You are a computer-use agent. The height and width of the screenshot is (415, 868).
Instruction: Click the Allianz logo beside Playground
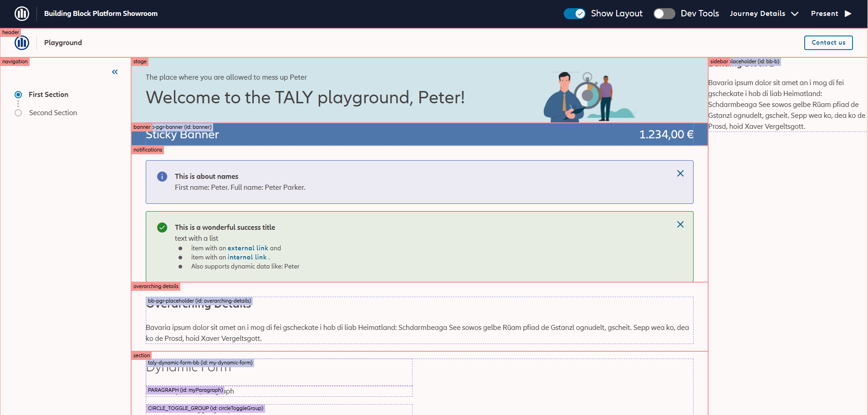click(22, 43)
